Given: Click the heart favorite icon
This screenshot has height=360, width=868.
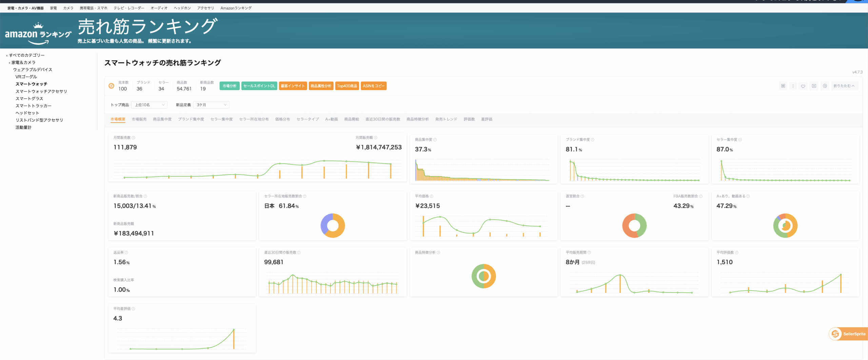Looking at the screenshot, I should 803,86.
